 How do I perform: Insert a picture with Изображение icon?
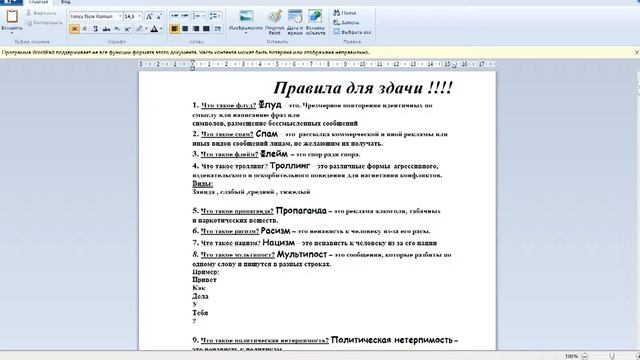(246, 17)
